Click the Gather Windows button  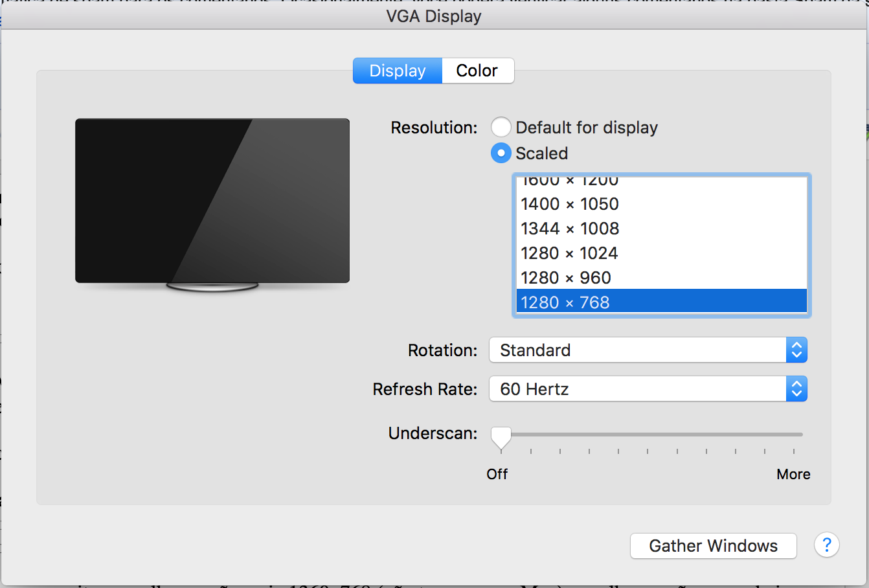[714, 546]
